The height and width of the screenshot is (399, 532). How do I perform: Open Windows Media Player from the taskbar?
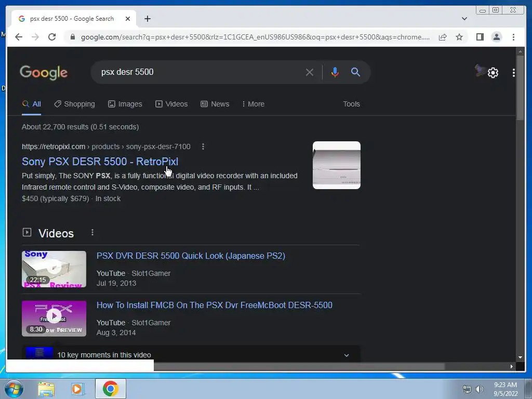point(77,389)
